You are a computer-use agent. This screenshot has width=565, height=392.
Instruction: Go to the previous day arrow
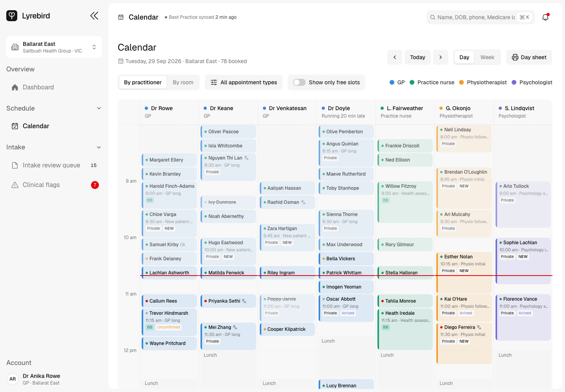point(395,57)
